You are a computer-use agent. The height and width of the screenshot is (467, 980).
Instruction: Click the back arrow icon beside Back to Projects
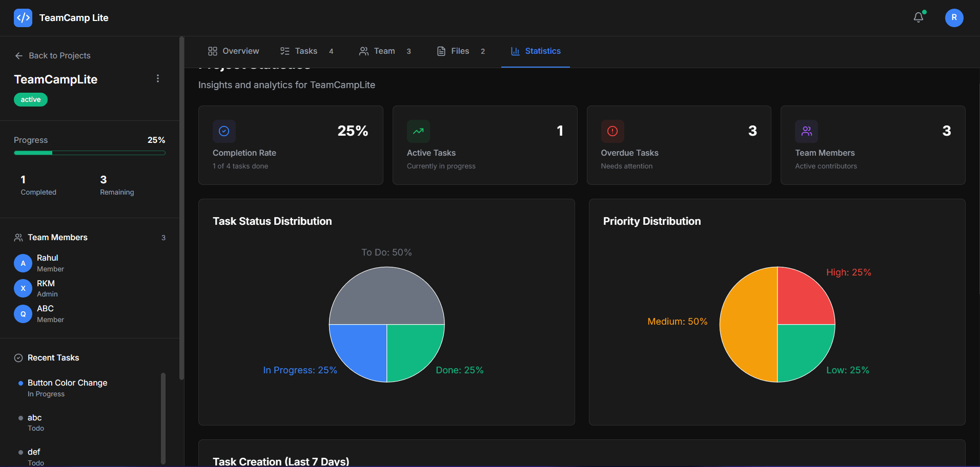click(x=19, y=55)
